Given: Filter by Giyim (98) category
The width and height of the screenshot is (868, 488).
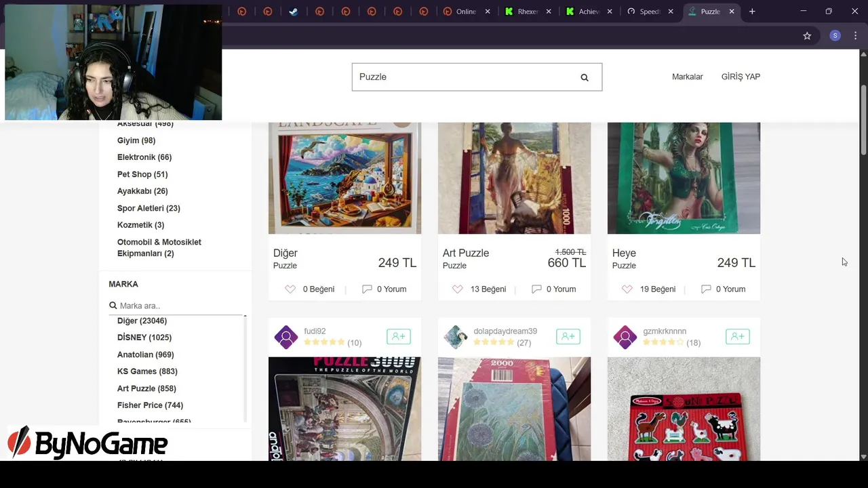Looking at the screenshot, I should [x=136, y=140].
